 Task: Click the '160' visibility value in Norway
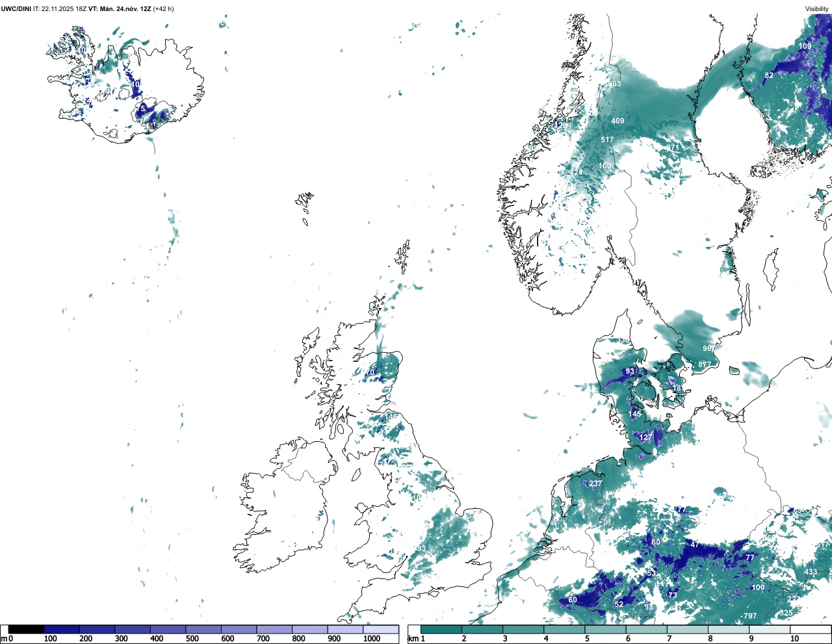(x=604, y=166)
